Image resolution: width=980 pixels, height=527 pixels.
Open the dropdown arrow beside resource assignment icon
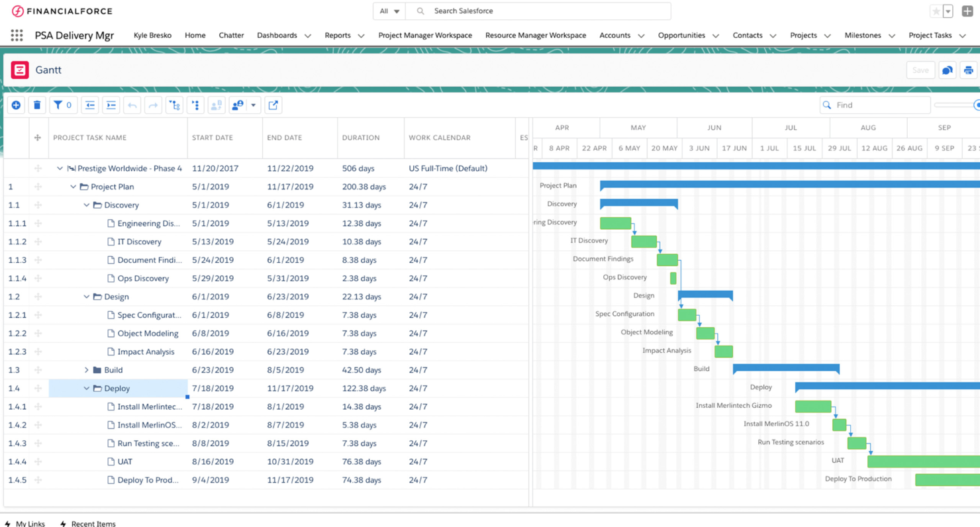click(253, 105)
